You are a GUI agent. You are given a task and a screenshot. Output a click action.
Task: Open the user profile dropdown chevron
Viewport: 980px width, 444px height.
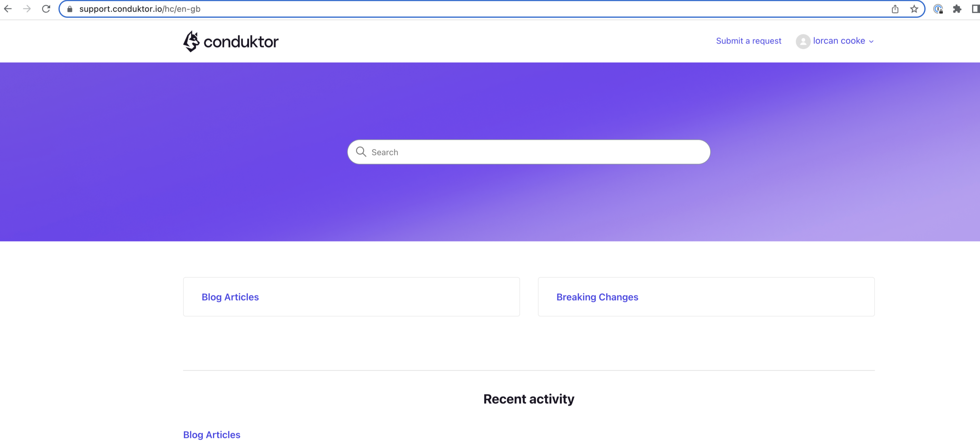[871, 42]
